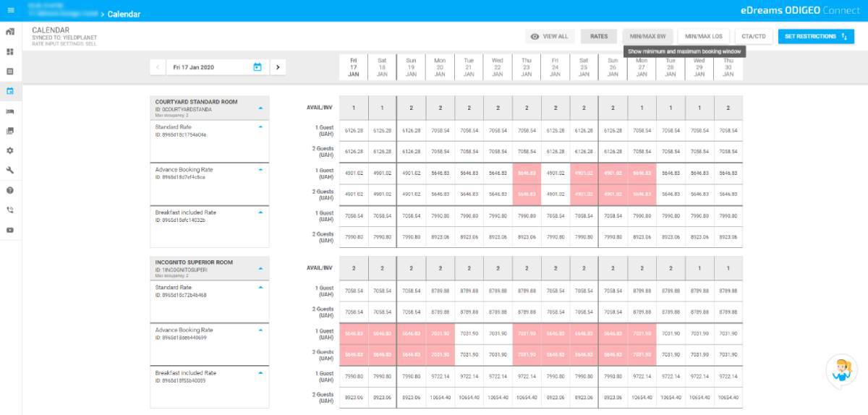Click pink Courtyard Advance 2 Guests Sat 25 Jan cell
Viewport: 868px width, 415px height.
tap(584, 194)
